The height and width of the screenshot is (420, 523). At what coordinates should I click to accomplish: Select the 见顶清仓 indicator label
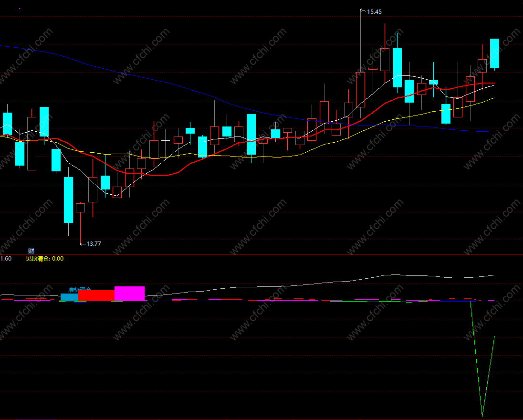(x=38, y=259)
